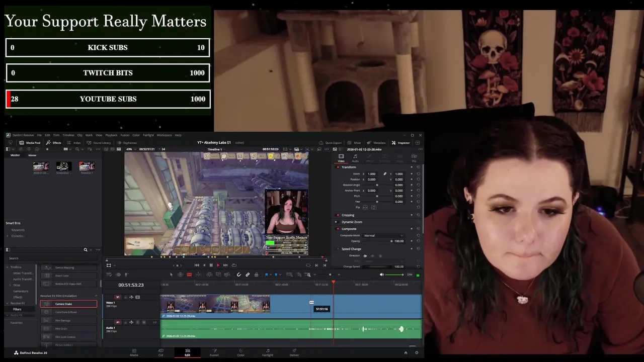Click the flip horizontal button

point(365,208)
